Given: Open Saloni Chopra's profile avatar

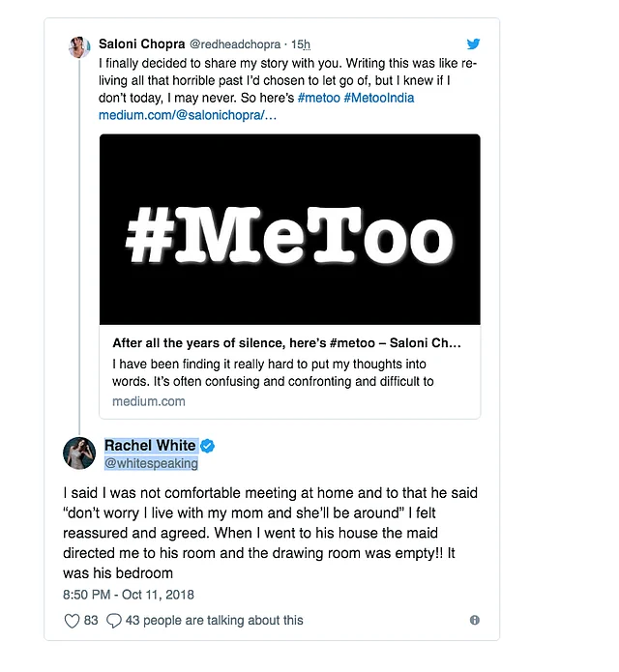Looking at the screenshot, I should [79, 47].
